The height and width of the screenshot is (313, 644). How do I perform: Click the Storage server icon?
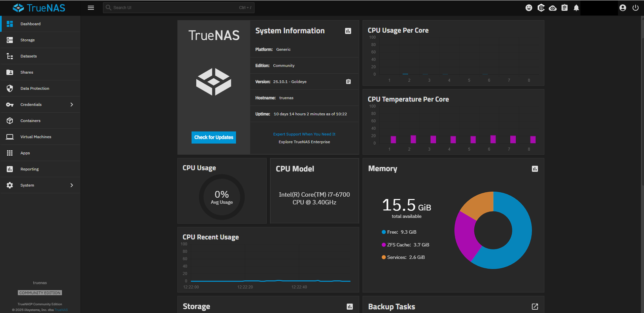(x=10, y=40)
